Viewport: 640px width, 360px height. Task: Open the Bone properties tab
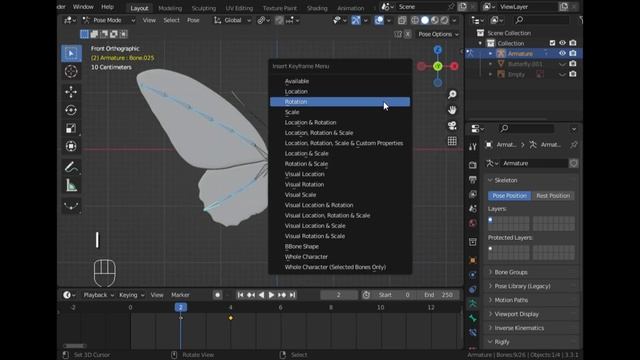(x=473, y=318)
